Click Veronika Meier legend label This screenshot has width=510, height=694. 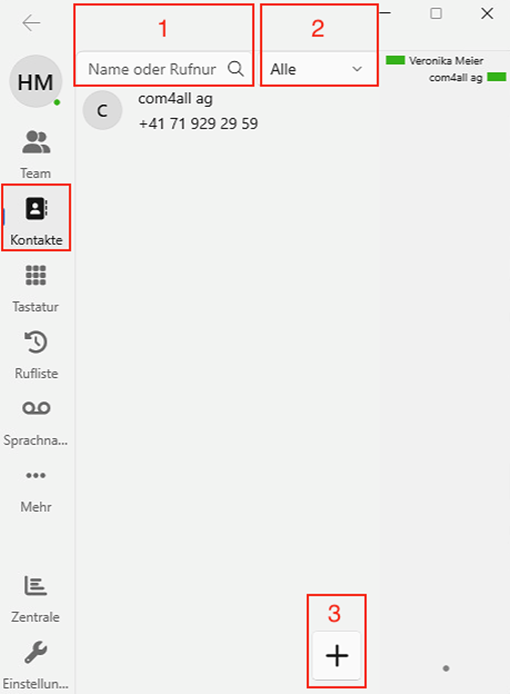tap(446, 61)
